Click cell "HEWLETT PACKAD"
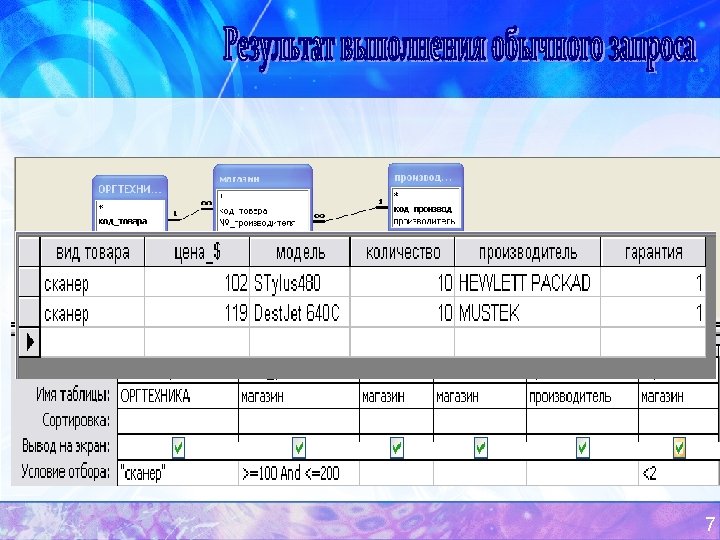This screenshot has width=720, height=540. pyautogui.click(x=528, y=282)
